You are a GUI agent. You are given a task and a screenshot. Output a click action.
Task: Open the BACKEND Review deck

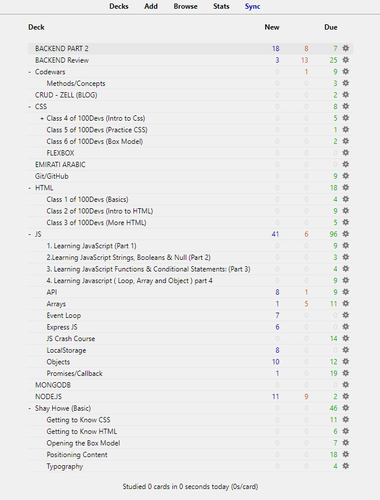click(x=62, y=60)
